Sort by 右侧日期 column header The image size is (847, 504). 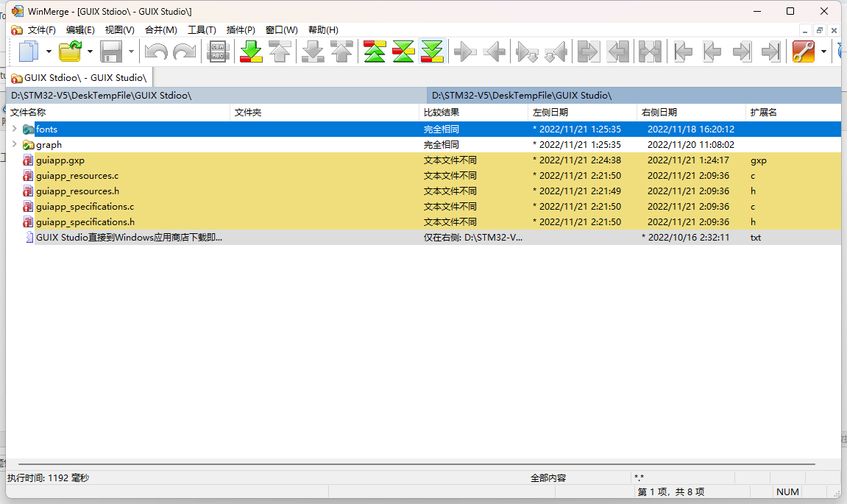click(x=691, y=113)
